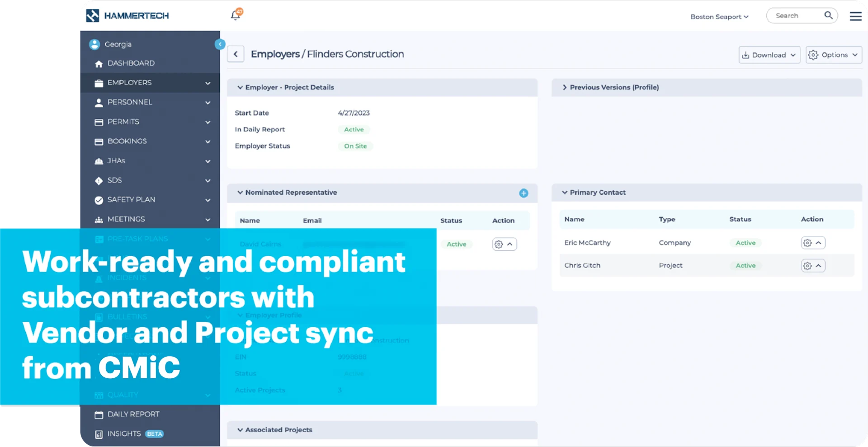Click the Email column header
Viewport: 868px width, 447px height.
pyautogui.click(x=312, y=221)
